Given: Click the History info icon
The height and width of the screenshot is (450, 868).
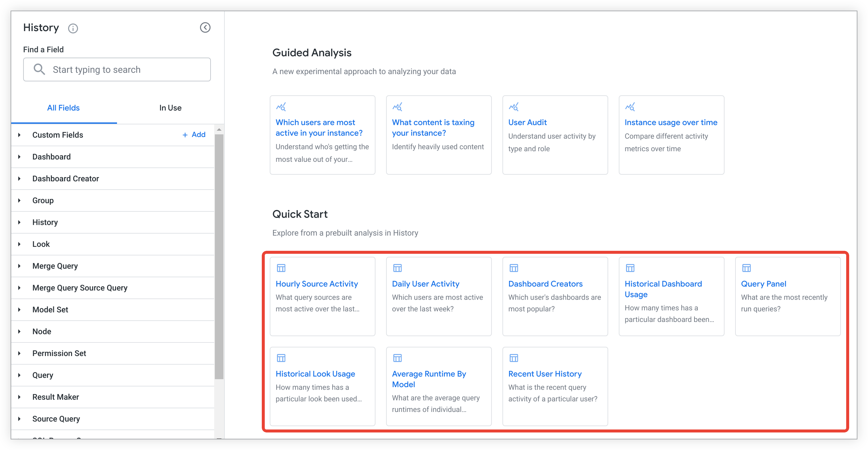Looking at the screenshot, I should tap(73, 28).
